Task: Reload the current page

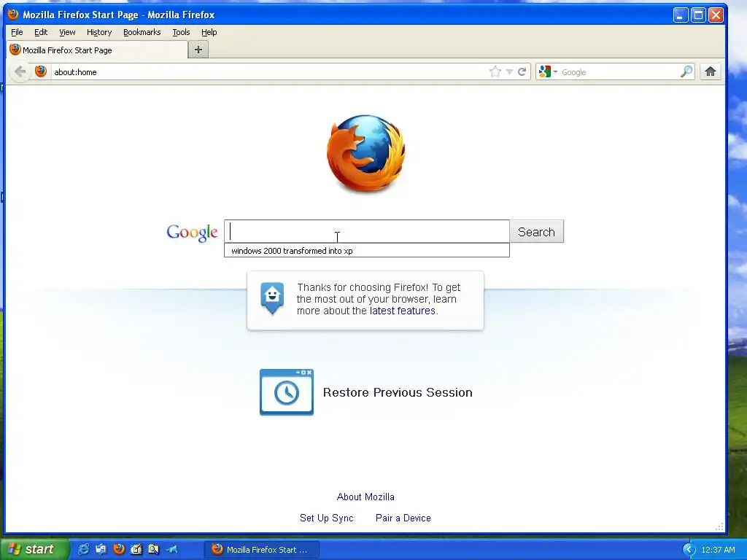Action: click(522, 72)
